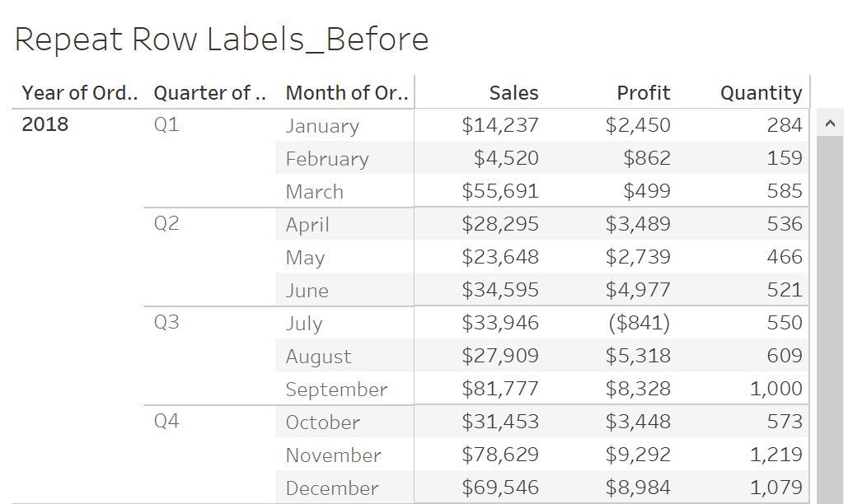This screenshot has height=504, width=853.
Task: Click the Quantity column header
Action: click(x=761, y=93)
